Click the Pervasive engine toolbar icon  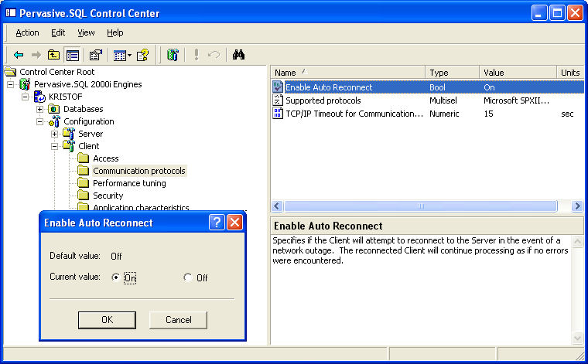click(x=172, y=55)
